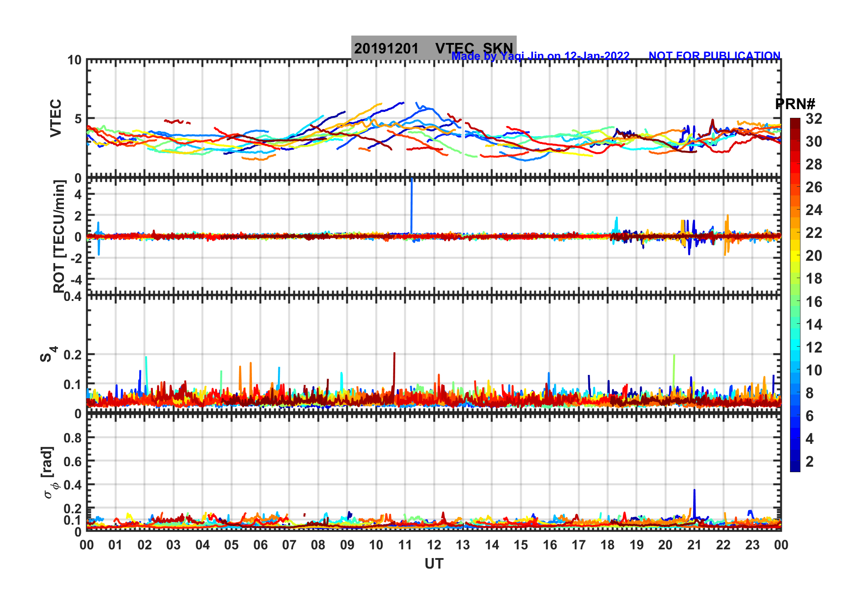Click the '20' label on the PRN colorbar

pos(814,256)
